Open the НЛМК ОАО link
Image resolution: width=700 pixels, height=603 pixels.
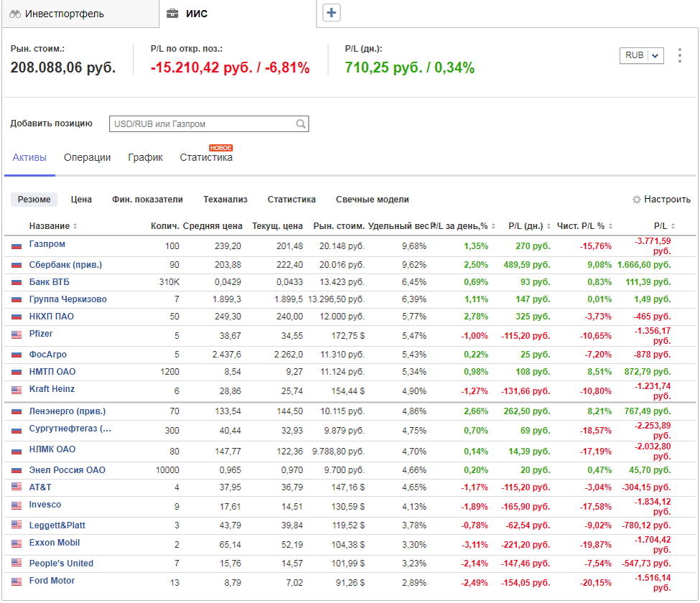click(x=52, y=449)
